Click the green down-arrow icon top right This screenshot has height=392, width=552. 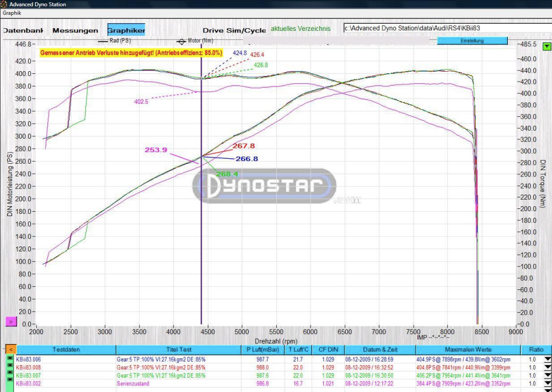[x=546, y=47]
